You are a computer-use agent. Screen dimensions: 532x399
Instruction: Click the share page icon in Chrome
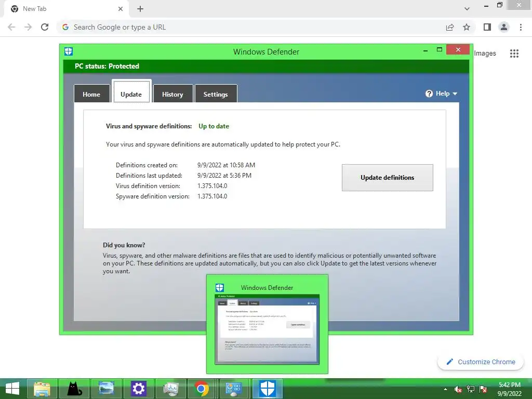(450, 27)
